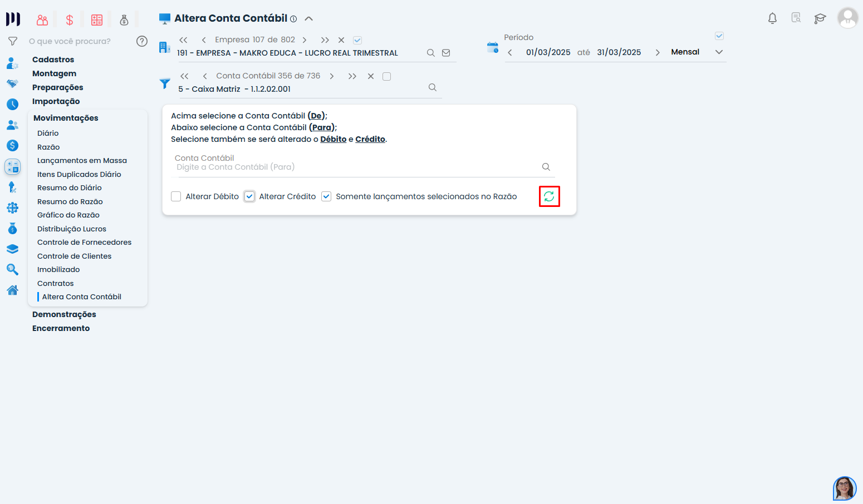Open the crosshair target sidebar icon
This screenshot has width=863, height=504.
(12, 208)
